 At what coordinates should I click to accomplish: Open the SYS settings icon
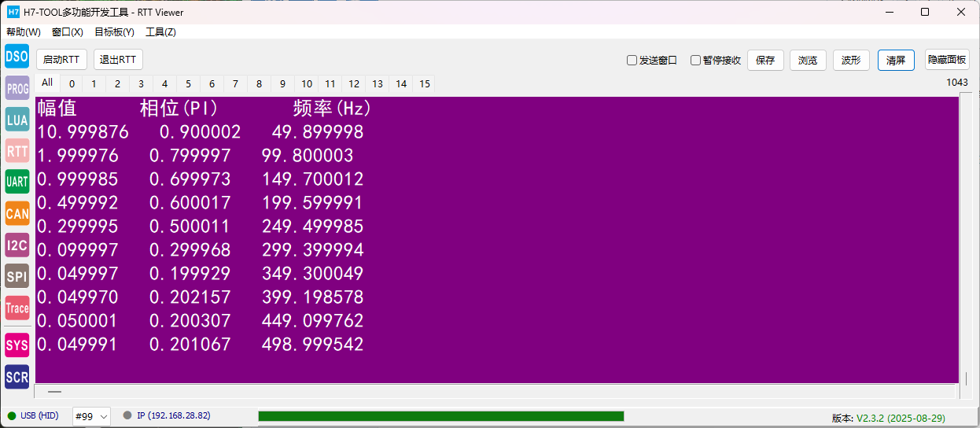pos(17,345)
